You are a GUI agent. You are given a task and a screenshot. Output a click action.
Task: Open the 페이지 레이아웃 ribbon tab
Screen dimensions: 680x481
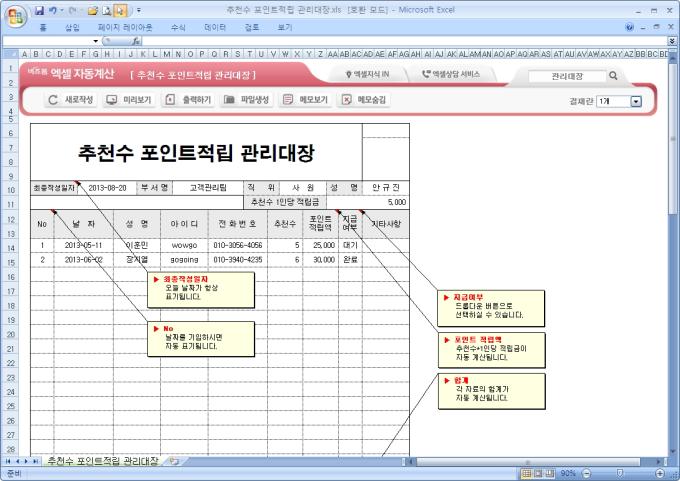(125, 27)
